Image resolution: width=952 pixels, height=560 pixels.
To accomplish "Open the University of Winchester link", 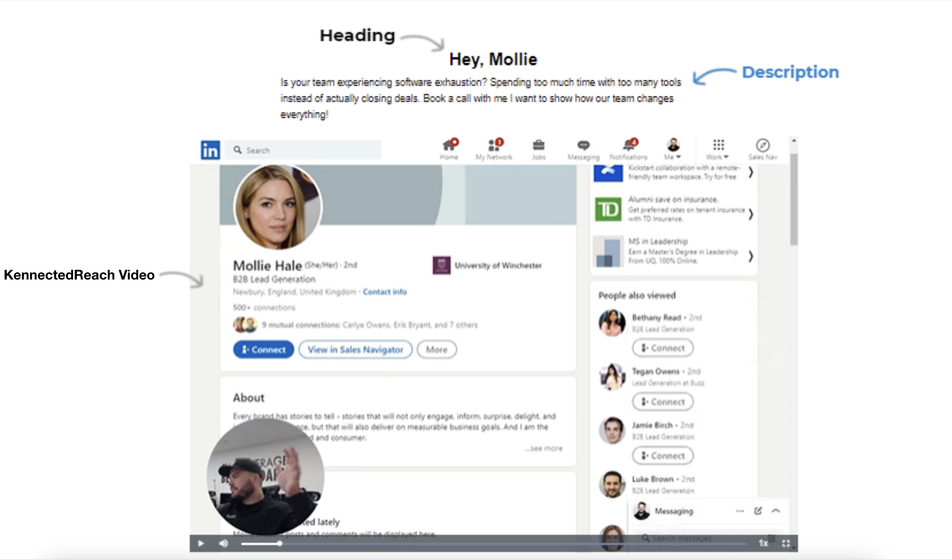I will [498, 265].
